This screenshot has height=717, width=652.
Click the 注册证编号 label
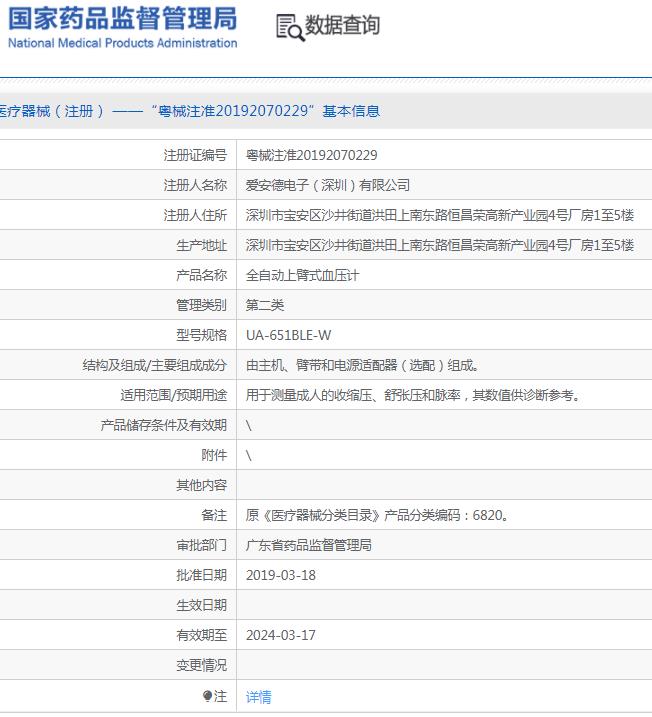pos(195,155)
